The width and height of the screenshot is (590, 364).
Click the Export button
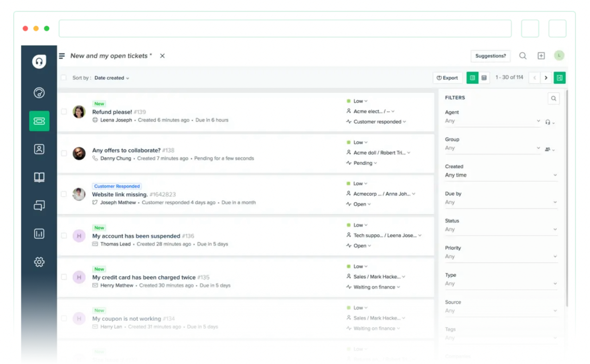pos(447,78)
